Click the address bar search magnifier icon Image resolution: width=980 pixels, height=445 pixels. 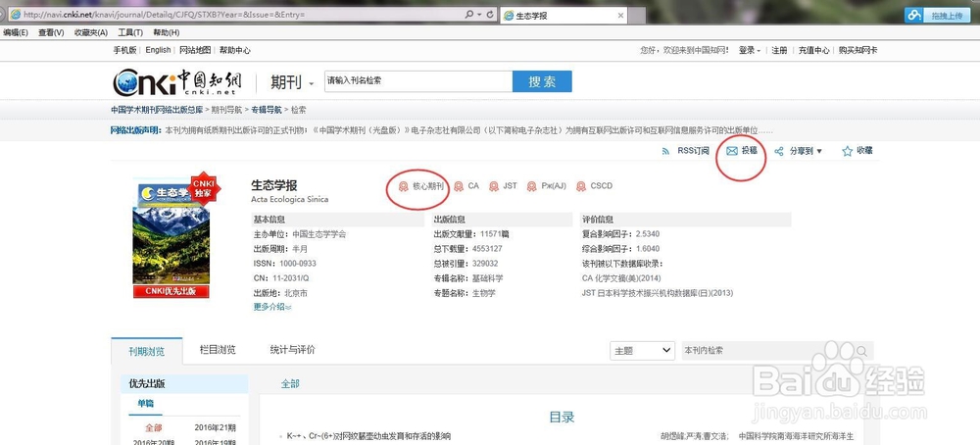469,15
